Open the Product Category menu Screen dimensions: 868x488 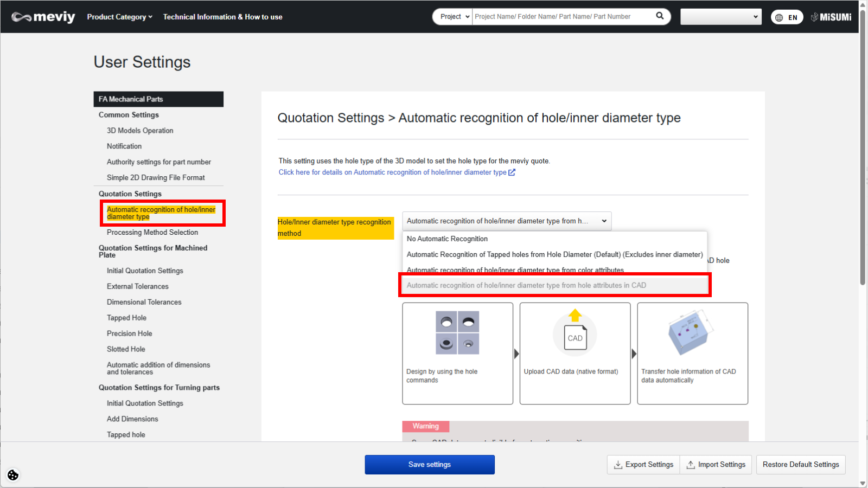point(119,17)
